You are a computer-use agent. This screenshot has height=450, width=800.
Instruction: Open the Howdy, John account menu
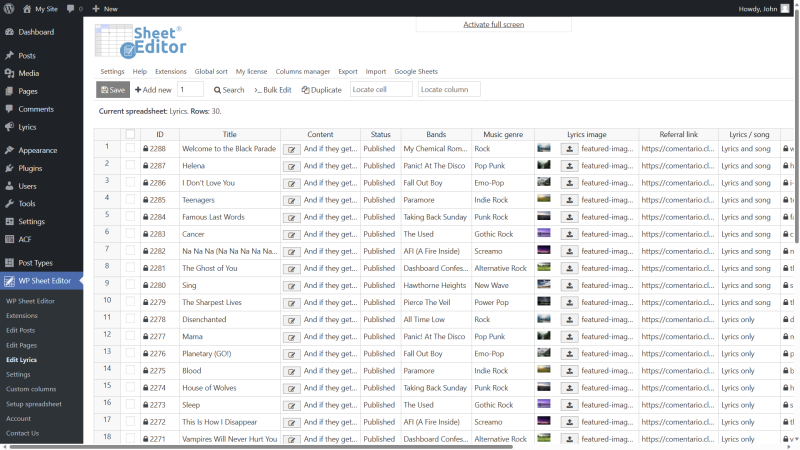(x=763, y=9)
